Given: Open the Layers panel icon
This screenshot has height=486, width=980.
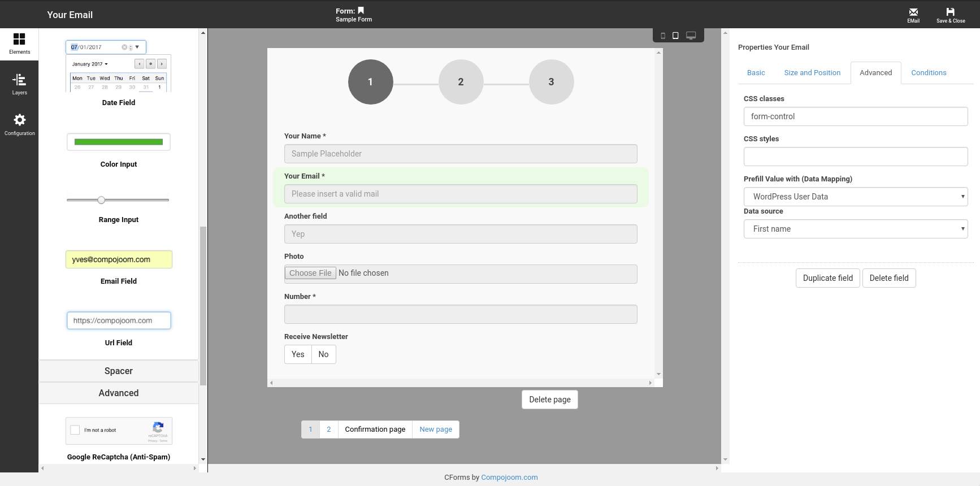Looking at the screenshot, I should coord(19,80).
